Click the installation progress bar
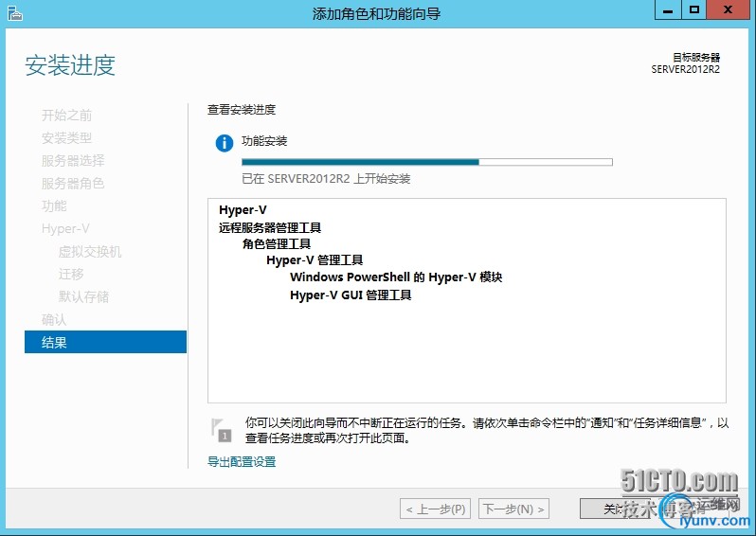The height and width of the screenshot is (536, 756). pos(426,162)
